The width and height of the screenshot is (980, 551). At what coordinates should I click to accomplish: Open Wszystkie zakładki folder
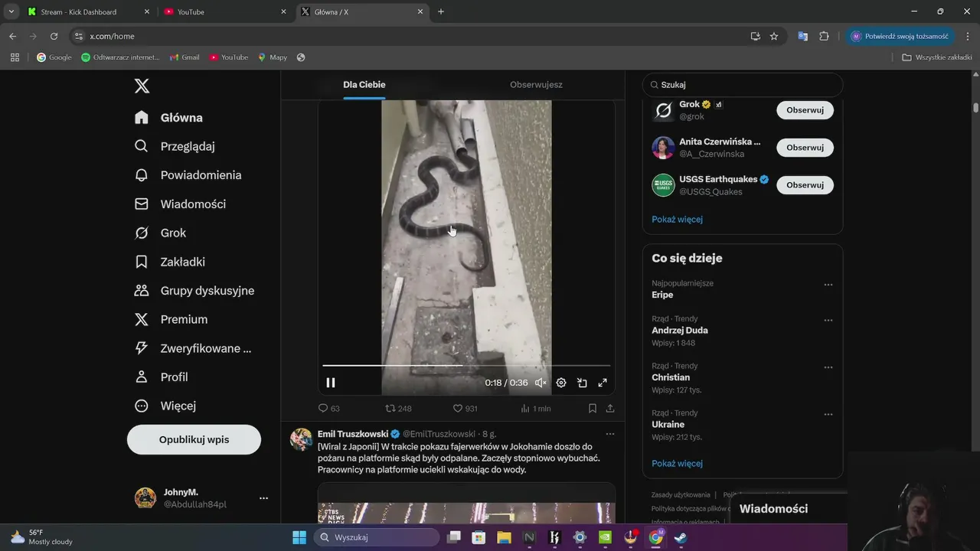coord(937,57)
